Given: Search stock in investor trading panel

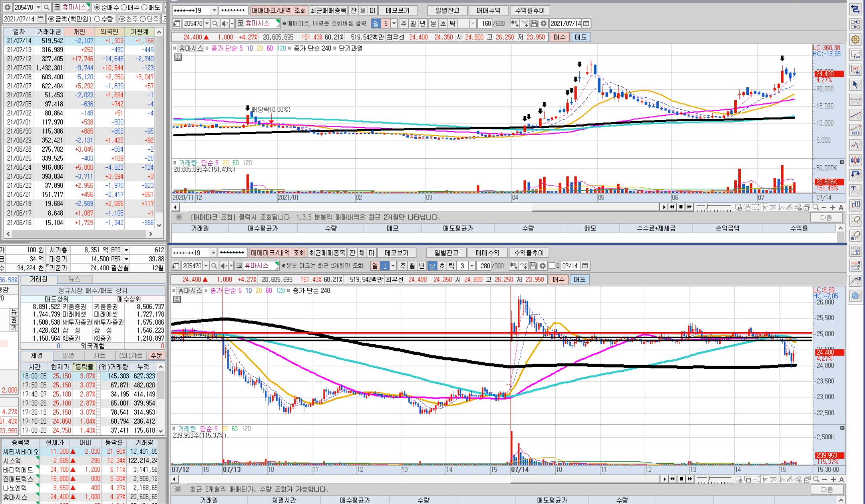Looking at the screenshot, I should (x=47, y=7).
